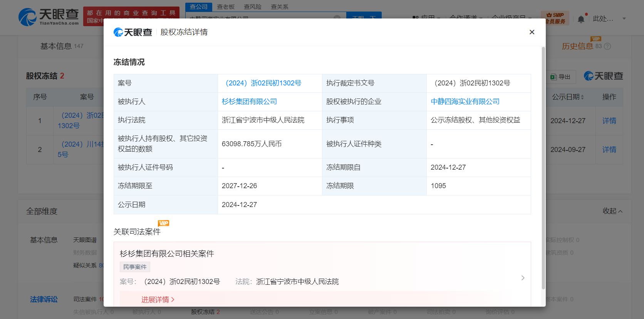The image size is (644, 319).
Task: Open 杉杉集团有限公司 company link
Action: tap(249, 102)
